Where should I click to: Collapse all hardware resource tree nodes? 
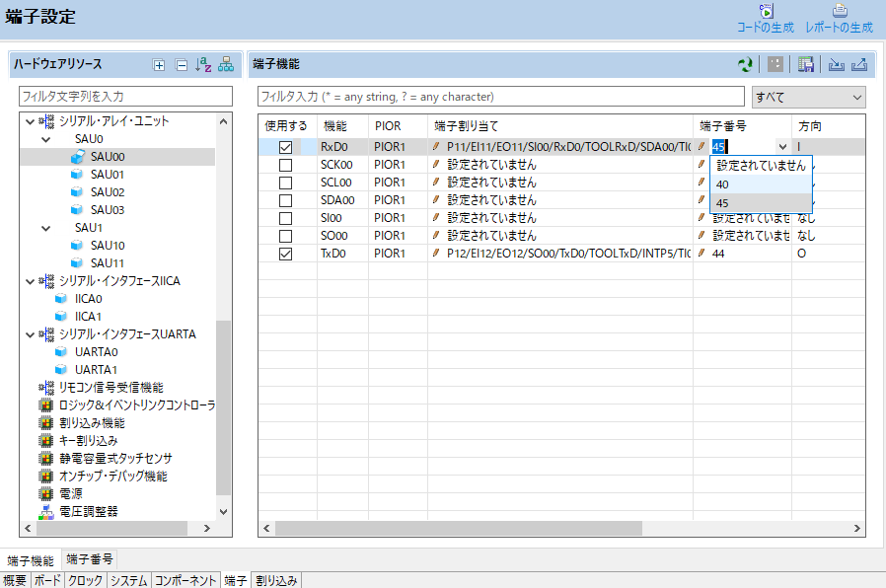[182, 65]
